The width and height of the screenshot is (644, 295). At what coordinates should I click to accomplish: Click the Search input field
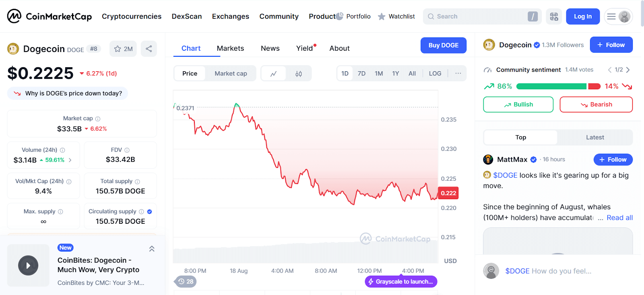coord(482,17)
